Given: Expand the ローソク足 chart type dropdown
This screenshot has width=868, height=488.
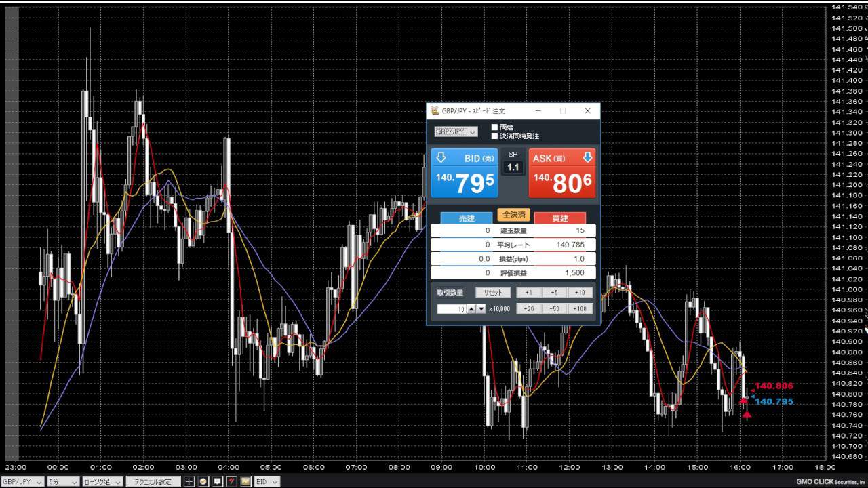Looking at the screenshot, I should 102,482.
